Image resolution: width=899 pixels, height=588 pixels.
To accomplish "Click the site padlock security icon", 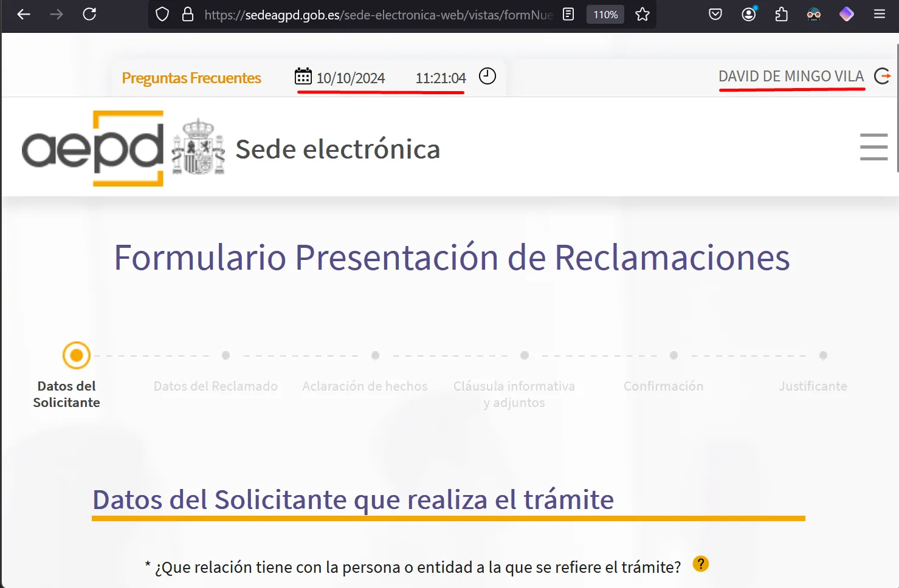I will (x=188, y=14).
